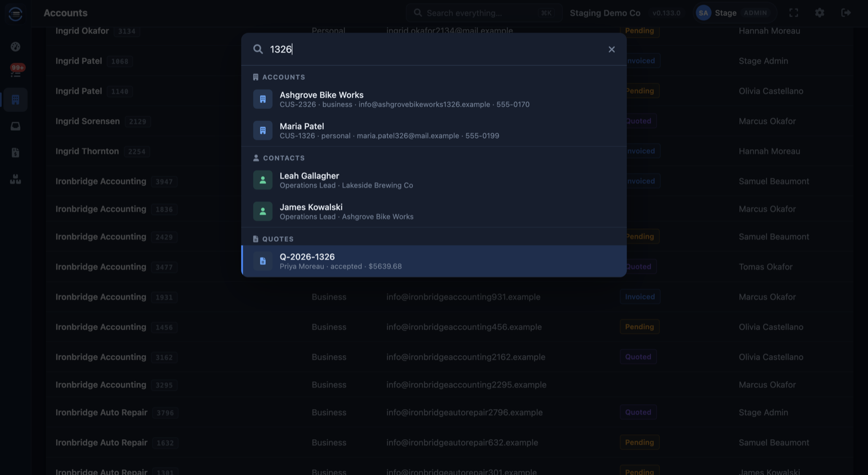The height and width of the screenshot is (475, 868).
Task: Click the document icon beside Q-2026-1326
Action: [263, 261]
